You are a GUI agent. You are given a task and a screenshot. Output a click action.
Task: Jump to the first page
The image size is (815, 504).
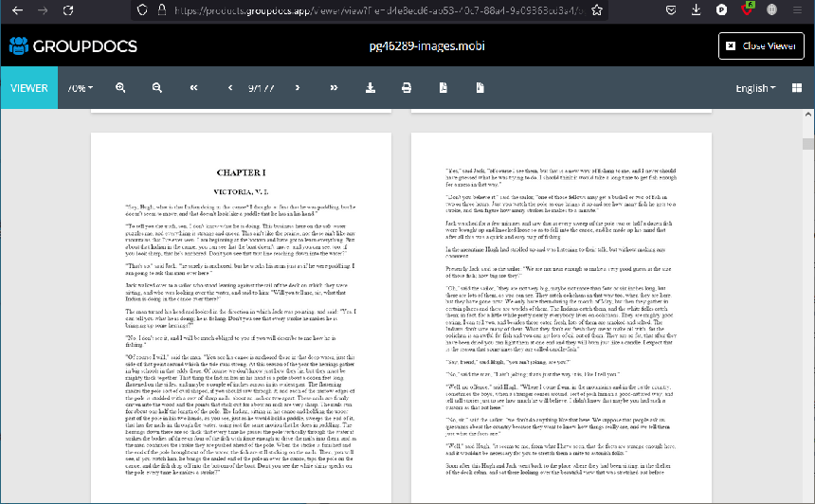[x=193, y=88]
